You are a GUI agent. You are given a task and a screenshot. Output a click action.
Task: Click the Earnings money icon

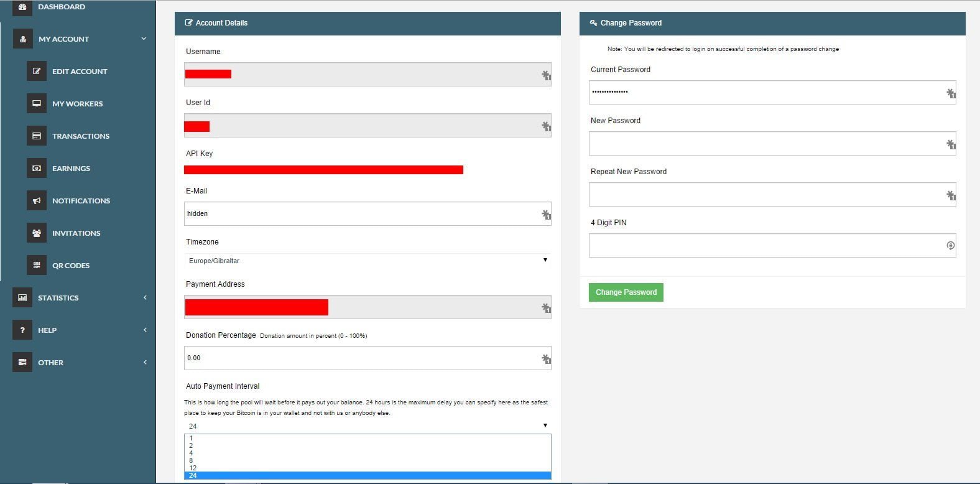(x=37, y=168)
